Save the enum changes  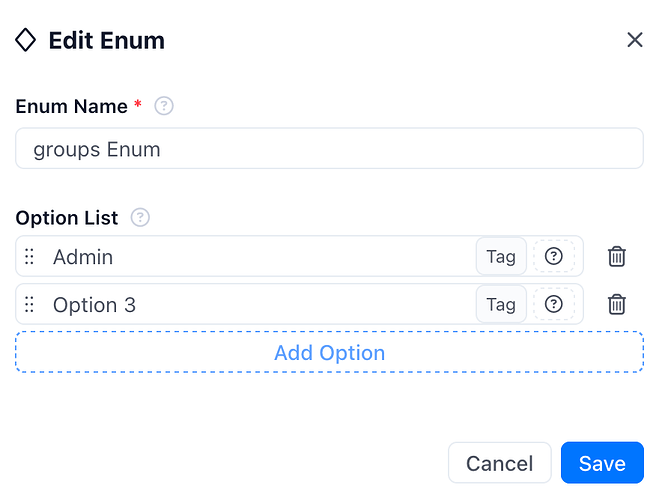602,463
